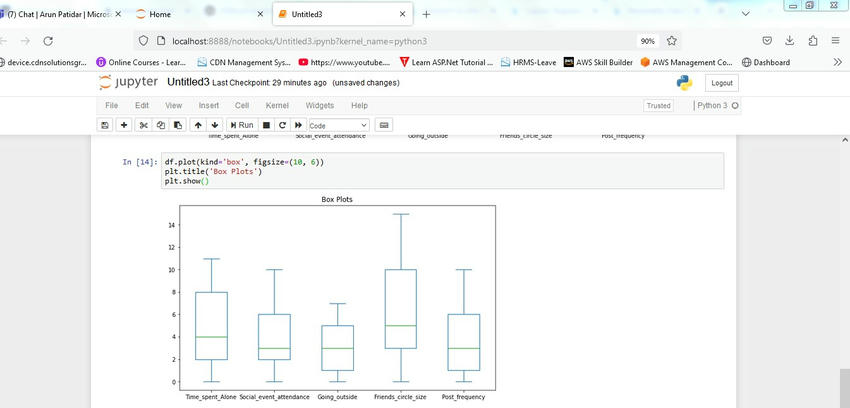
Task: Click the address bar URL
Action: pos(300,41)
